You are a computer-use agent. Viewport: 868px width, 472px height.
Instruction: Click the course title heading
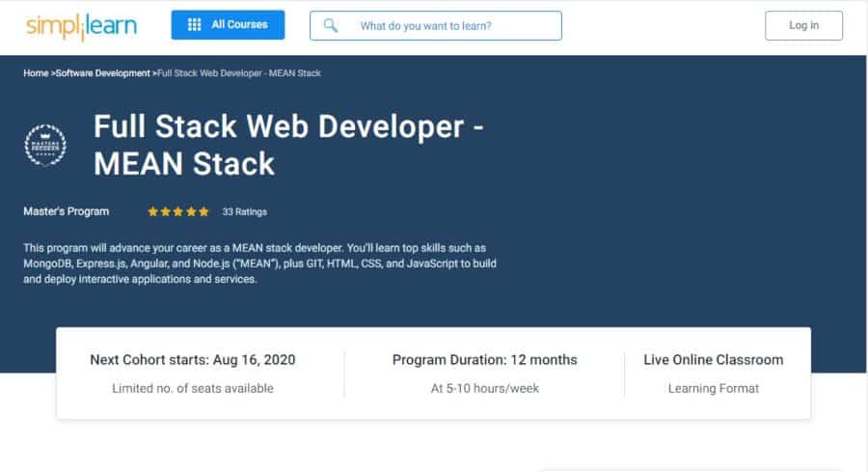pos(288,145)
